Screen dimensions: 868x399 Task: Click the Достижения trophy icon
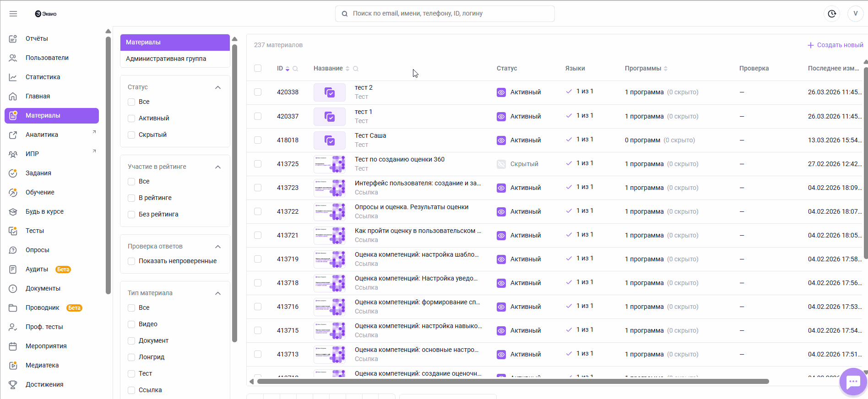point(13,385)
